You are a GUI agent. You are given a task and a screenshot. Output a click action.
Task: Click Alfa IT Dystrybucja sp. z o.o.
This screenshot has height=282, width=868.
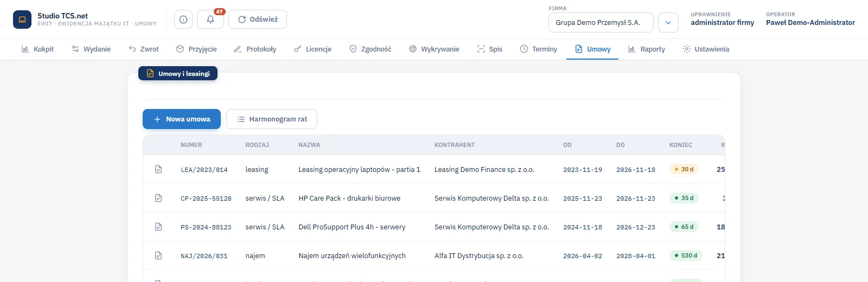(x=479, y=255)
